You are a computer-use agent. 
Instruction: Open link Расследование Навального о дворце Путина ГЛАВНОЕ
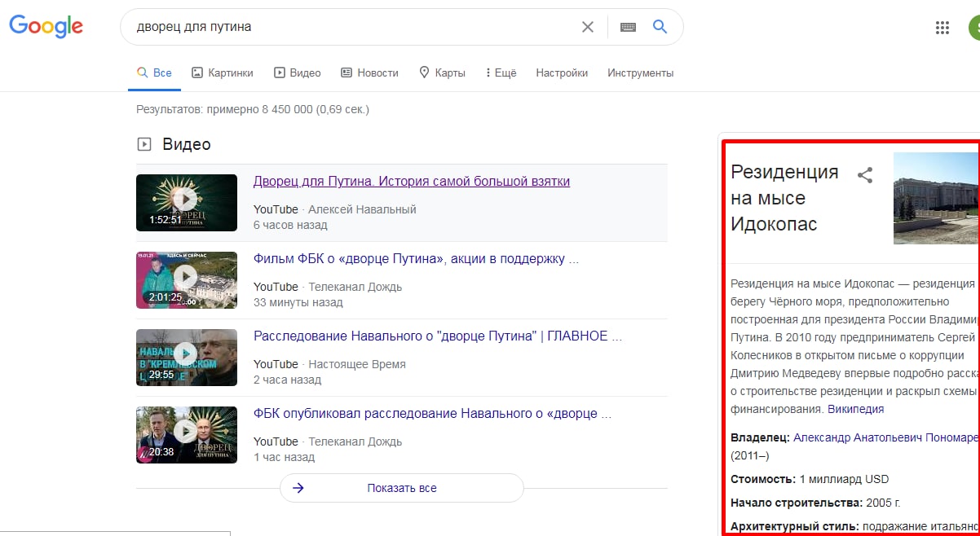(438, 336)
